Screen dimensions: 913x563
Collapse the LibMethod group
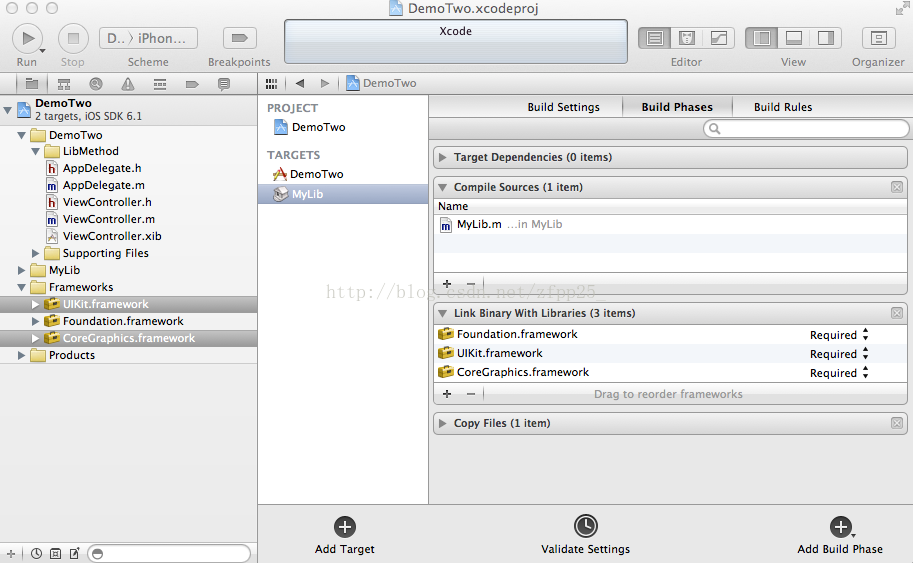point(36,151)
